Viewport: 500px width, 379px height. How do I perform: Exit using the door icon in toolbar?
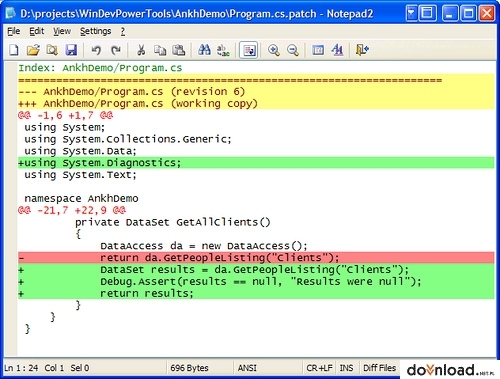pyautogui.click(x=362, y=50)
